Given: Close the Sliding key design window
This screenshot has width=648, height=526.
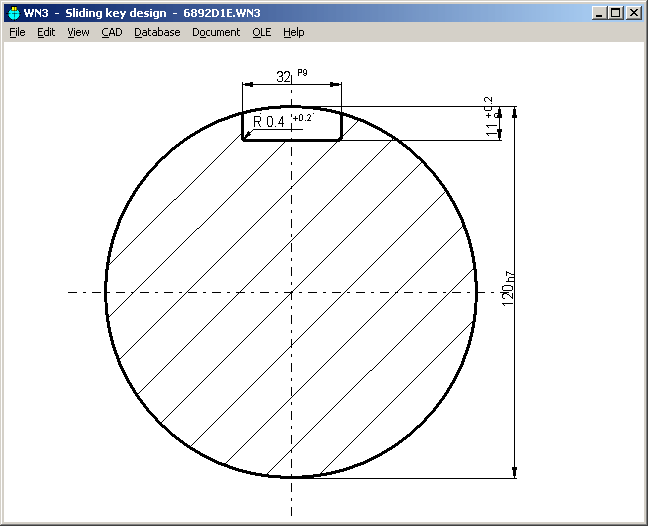Looking at the screenshot, I should pos(634,13).
